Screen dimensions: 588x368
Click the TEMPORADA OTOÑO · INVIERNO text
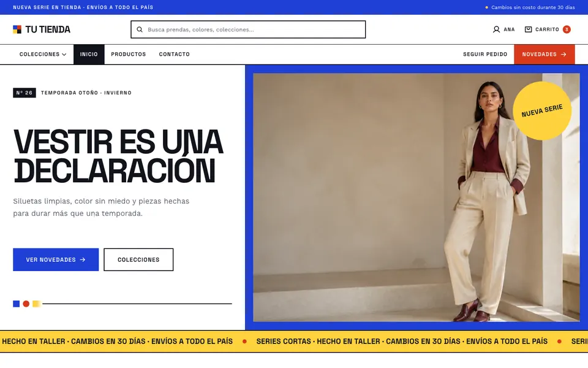[x=86, y=93]
